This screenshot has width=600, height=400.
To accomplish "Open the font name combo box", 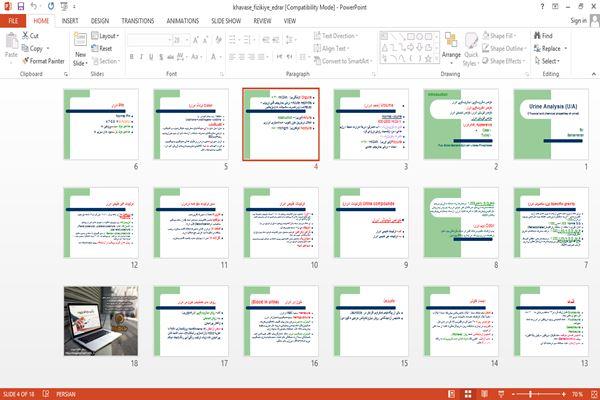I will (x=150, y=40).
